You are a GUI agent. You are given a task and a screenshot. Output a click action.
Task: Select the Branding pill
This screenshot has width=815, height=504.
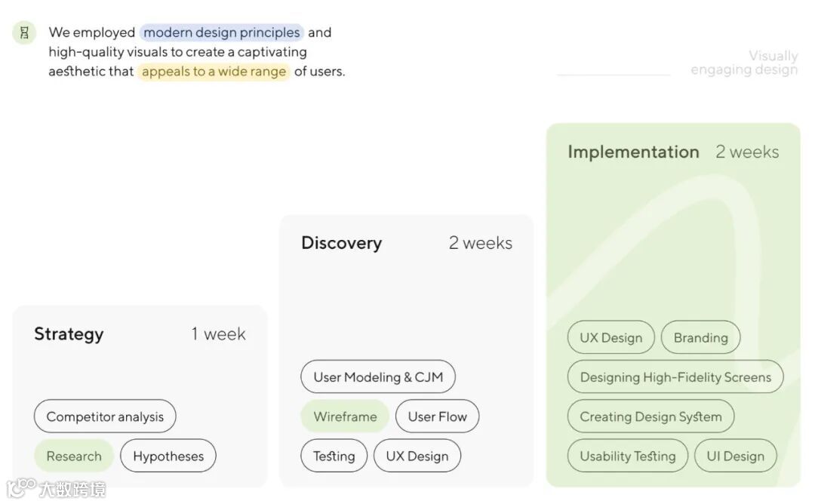(700, 338)
